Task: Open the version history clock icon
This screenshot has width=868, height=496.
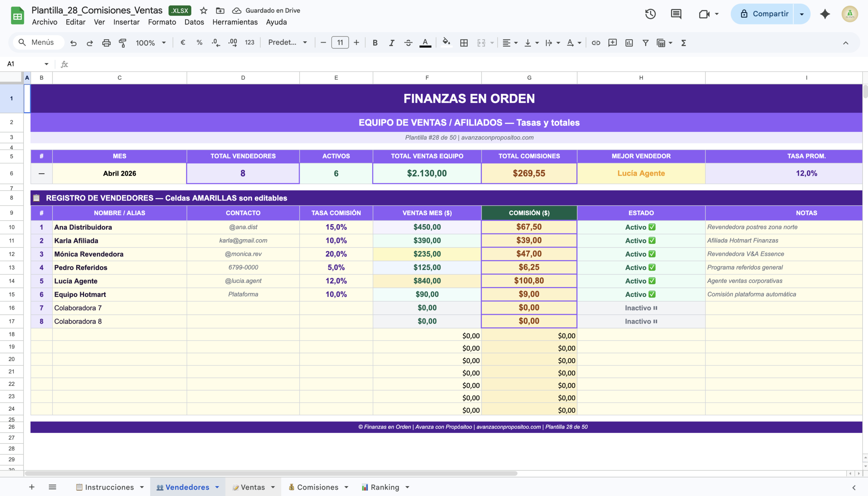Action: pyautogui.click(x=650, y=14)
